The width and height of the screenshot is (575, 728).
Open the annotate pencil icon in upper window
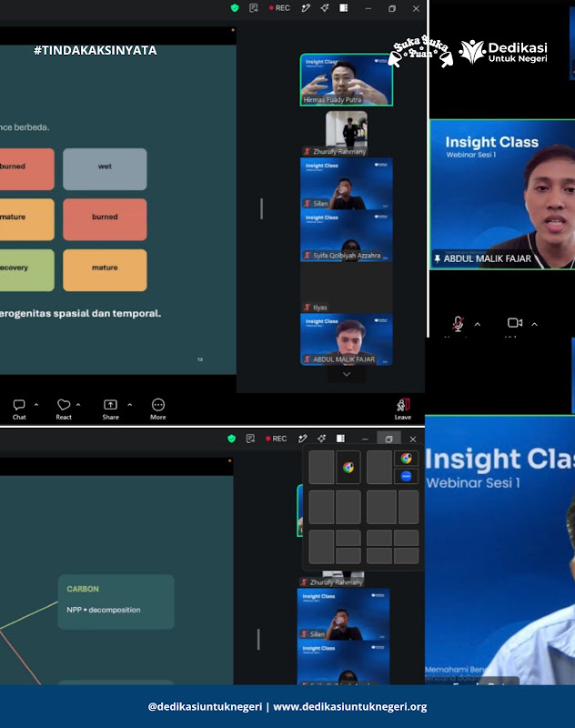click(306, 8)
